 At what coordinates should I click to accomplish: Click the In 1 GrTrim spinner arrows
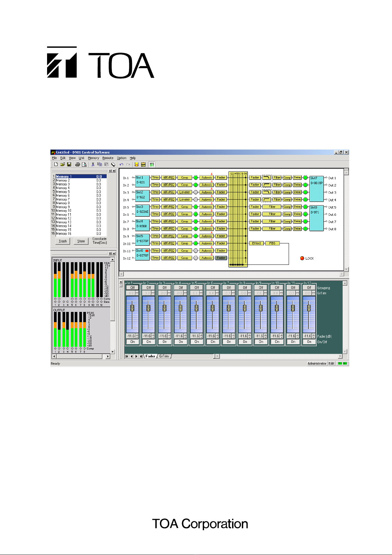click(137, 293)
